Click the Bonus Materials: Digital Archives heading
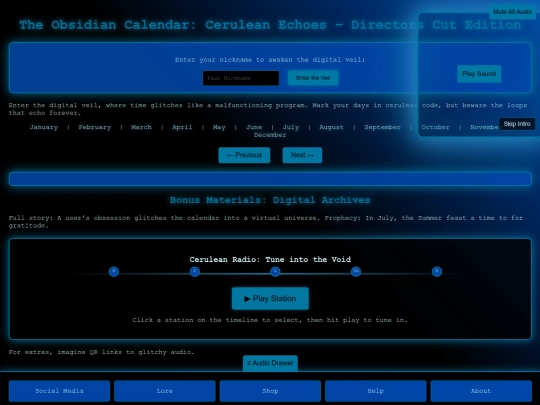The height and width of the screenshot is (405, 540). (x=270, y=200)
